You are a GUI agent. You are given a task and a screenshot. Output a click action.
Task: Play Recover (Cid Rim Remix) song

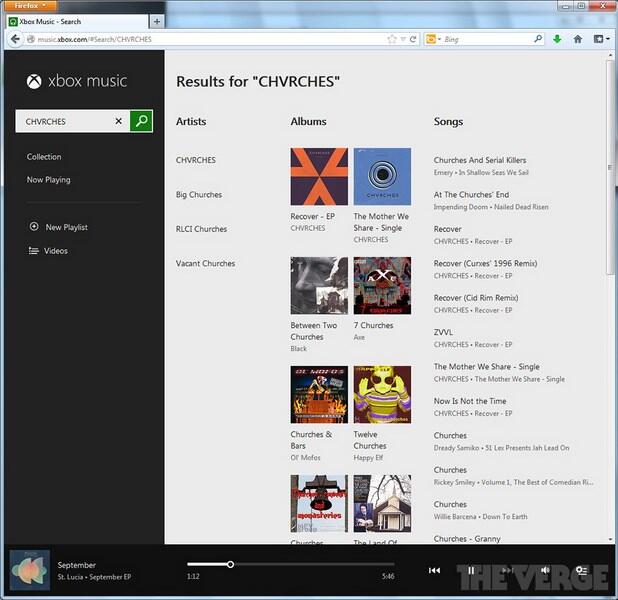(476, 298)
